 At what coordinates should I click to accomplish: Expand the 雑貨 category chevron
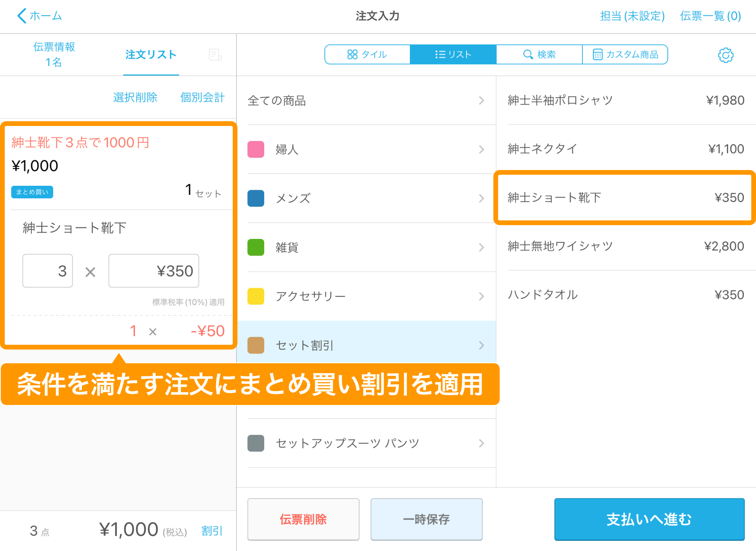[x=481, y=247]
